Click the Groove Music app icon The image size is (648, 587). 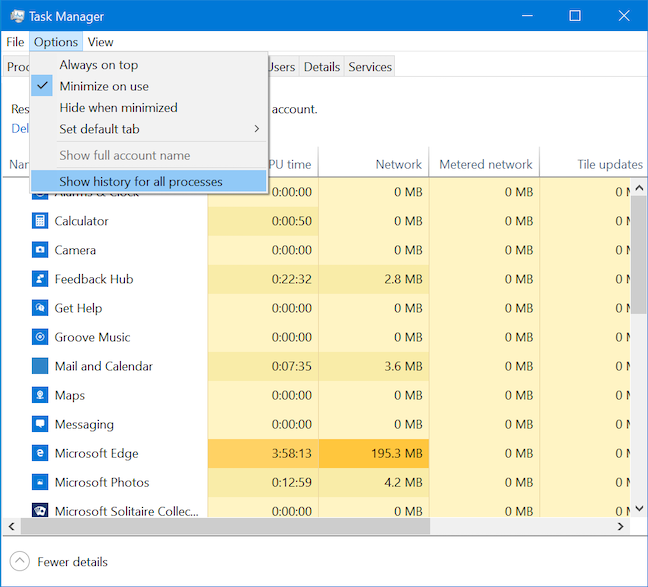[40, 337]
